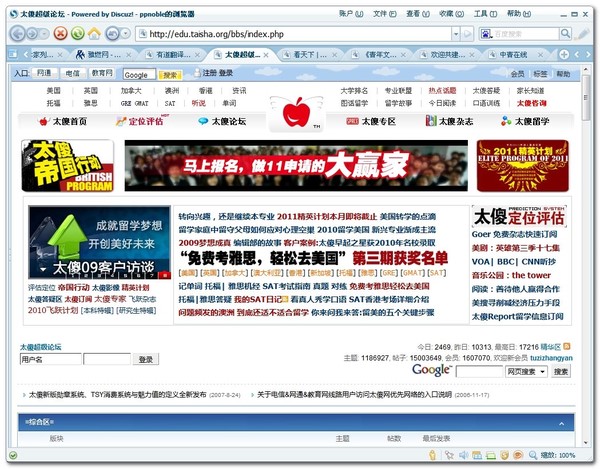Open the 太傻杂志 navigation link

450,121
